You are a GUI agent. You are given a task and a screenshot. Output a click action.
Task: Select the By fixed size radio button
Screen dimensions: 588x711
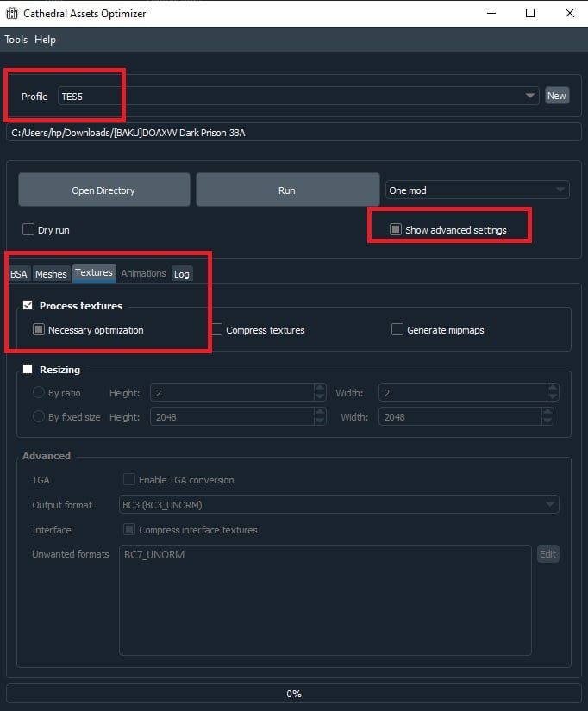(x=39, y=416)
